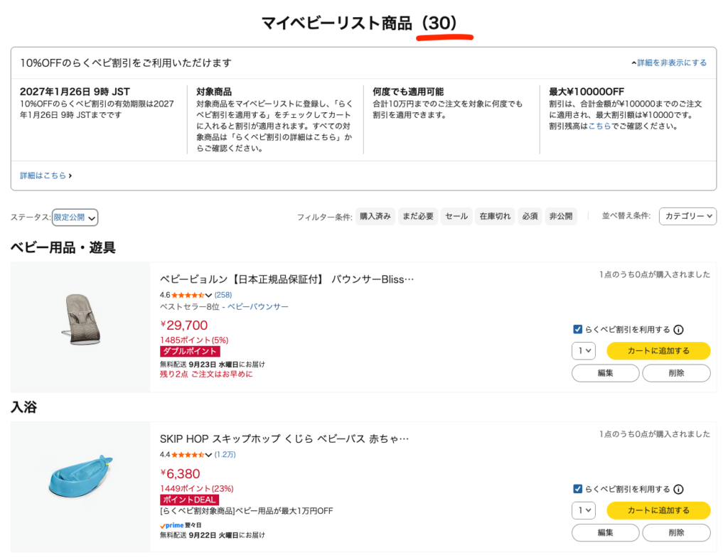Viewport: 728px width, 560px height.
Task: Open the ステータス 限定公開 dropdown
Action: 75,217
